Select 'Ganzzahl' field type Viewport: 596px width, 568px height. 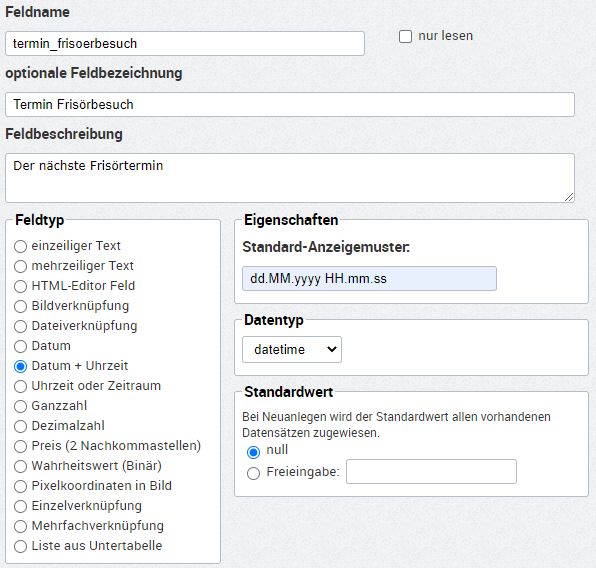click(x=20, y=406)
